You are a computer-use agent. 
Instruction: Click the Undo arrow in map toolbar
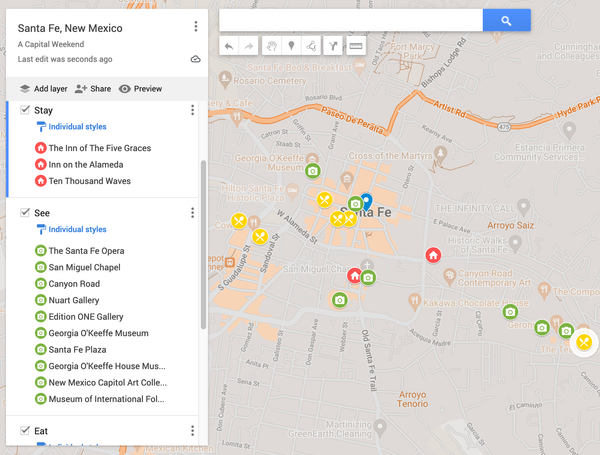[229, 46]
